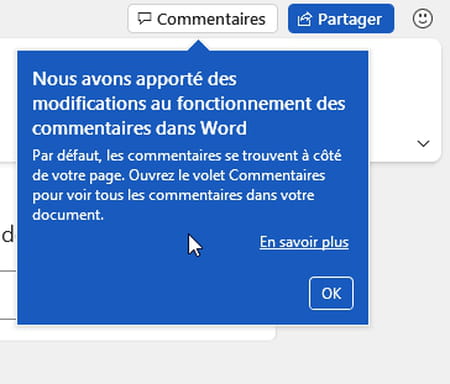
Task: Dismiss the tooltip with OK
Action: pos(331,293)
